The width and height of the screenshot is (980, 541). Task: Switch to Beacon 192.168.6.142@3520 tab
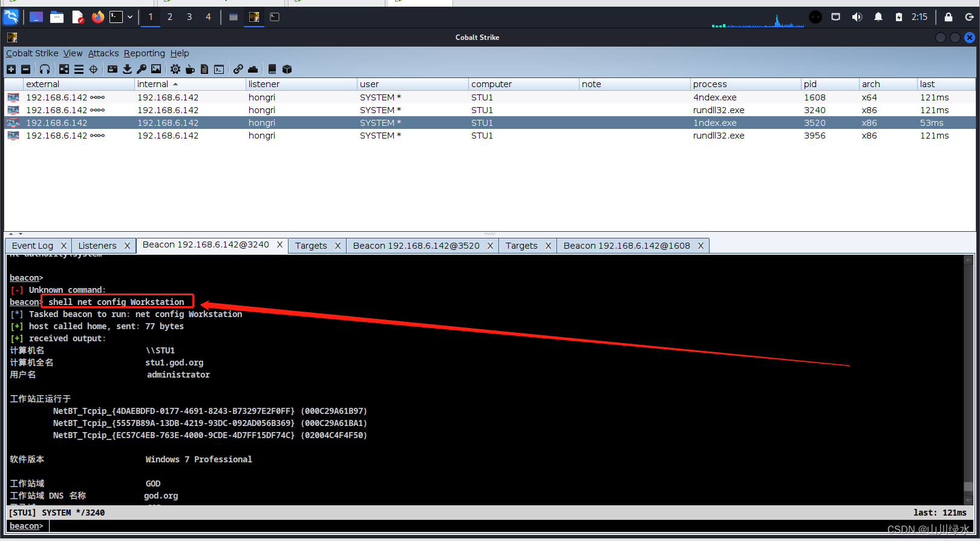416,246
